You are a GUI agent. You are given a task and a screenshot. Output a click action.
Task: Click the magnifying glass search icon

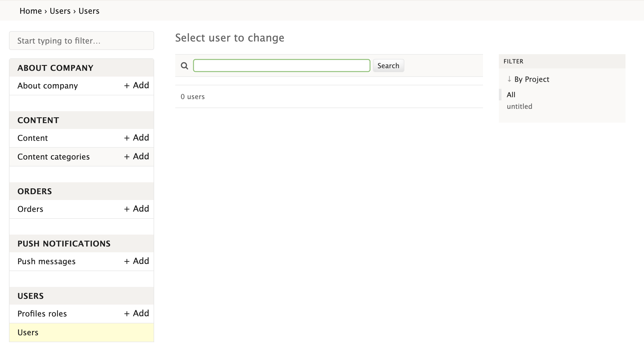pos(184,66)
